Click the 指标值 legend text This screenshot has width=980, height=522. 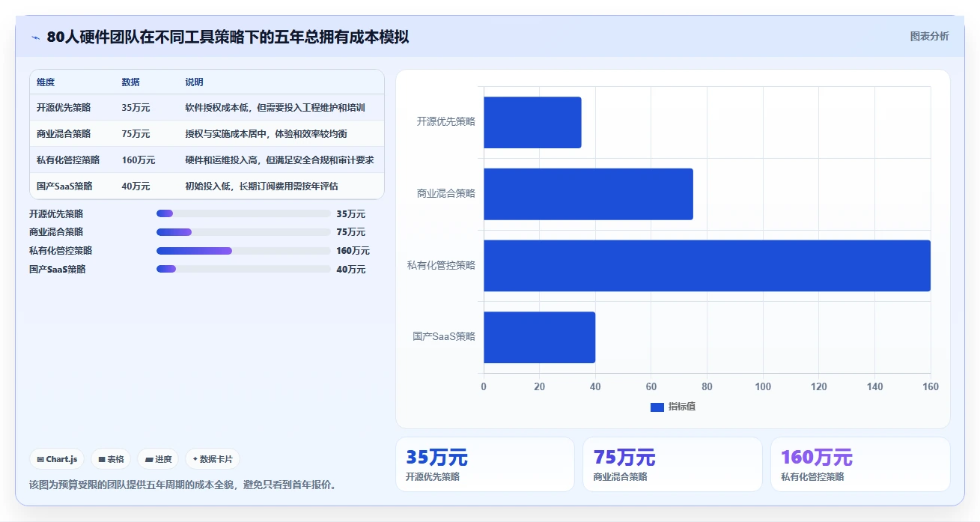pyautogui.click(x=682, y=407)
